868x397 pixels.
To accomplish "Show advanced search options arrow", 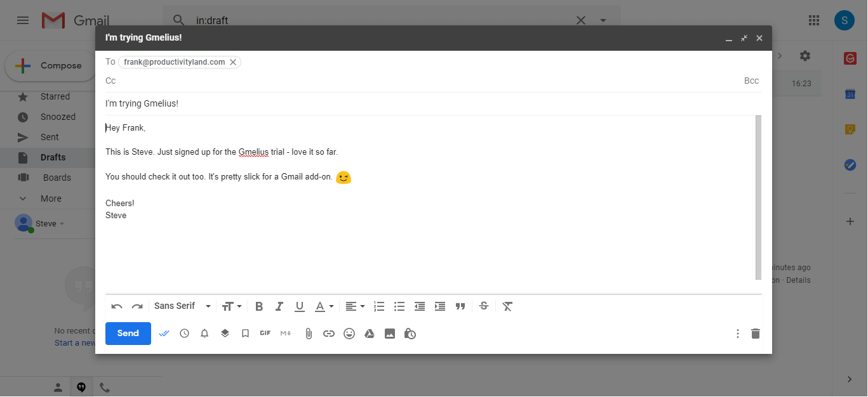I will click(603, 20).
